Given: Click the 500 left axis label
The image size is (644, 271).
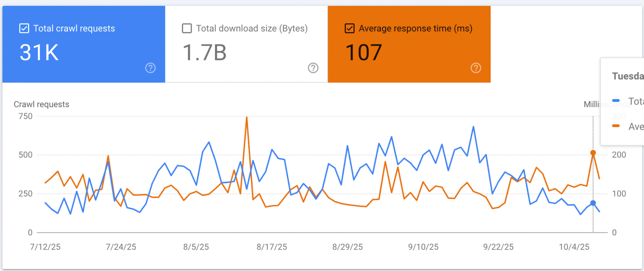Looking at the screenshot, I should tap(25, 155).
